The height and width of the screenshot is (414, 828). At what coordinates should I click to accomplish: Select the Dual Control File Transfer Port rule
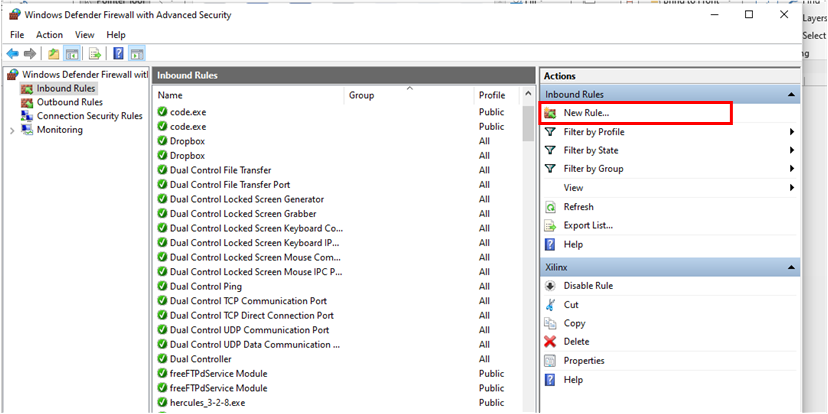tap(231, 185)
